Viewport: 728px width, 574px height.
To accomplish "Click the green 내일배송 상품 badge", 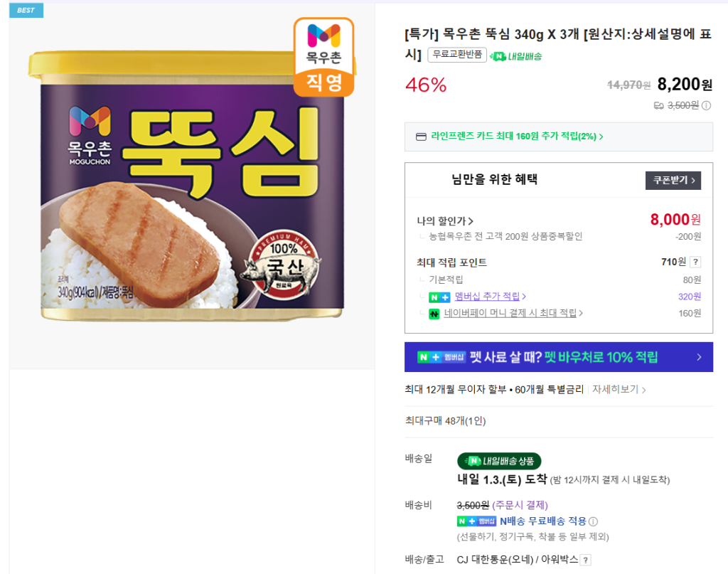I will [499, 461].
